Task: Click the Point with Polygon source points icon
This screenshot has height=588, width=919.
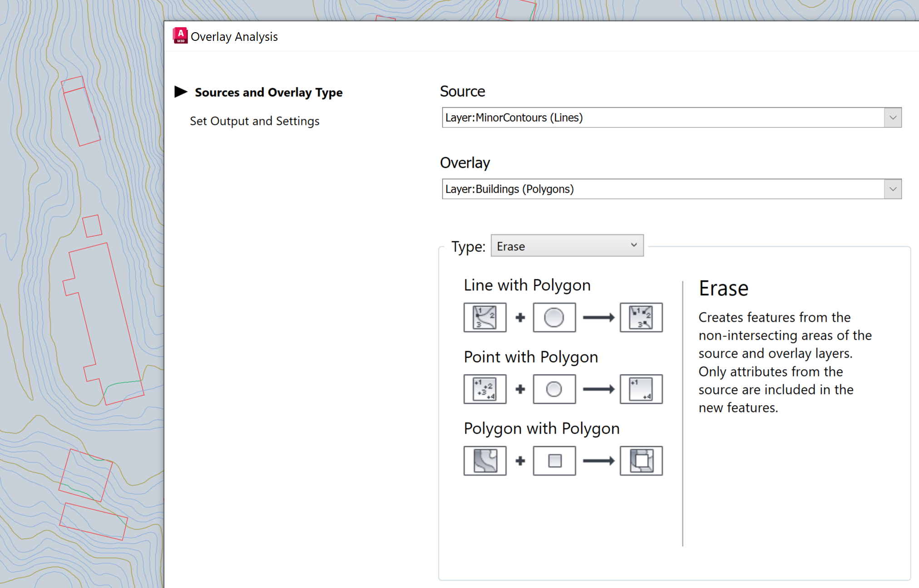Action: (x=485, y=389)
